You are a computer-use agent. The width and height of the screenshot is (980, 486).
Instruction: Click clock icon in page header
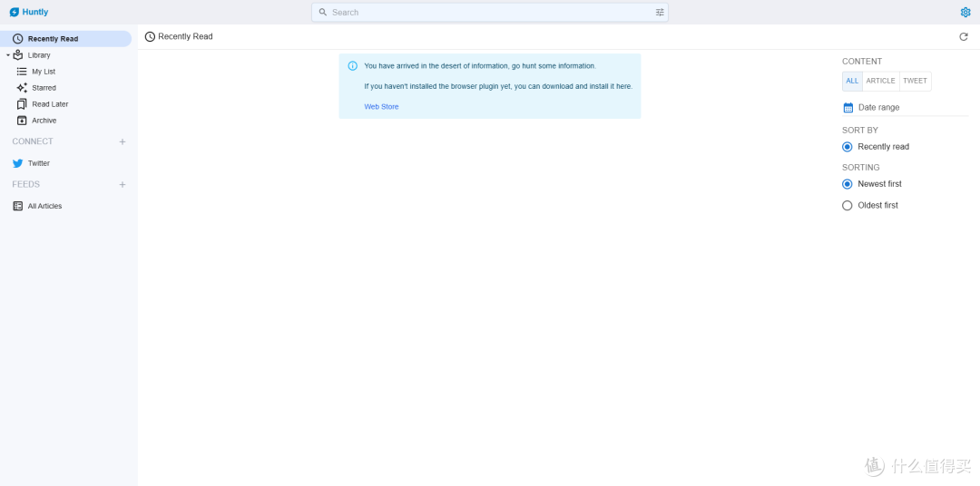coord(150,37)
